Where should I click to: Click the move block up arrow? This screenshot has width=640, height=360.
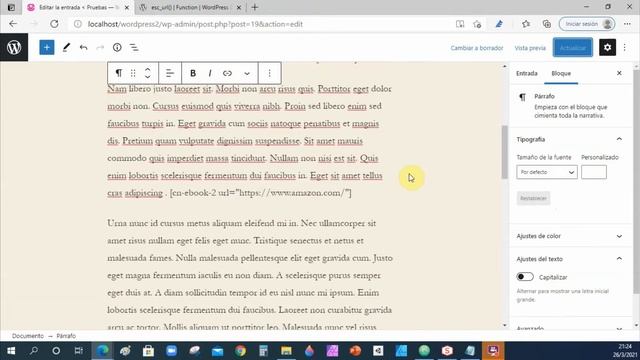[148, 69]
